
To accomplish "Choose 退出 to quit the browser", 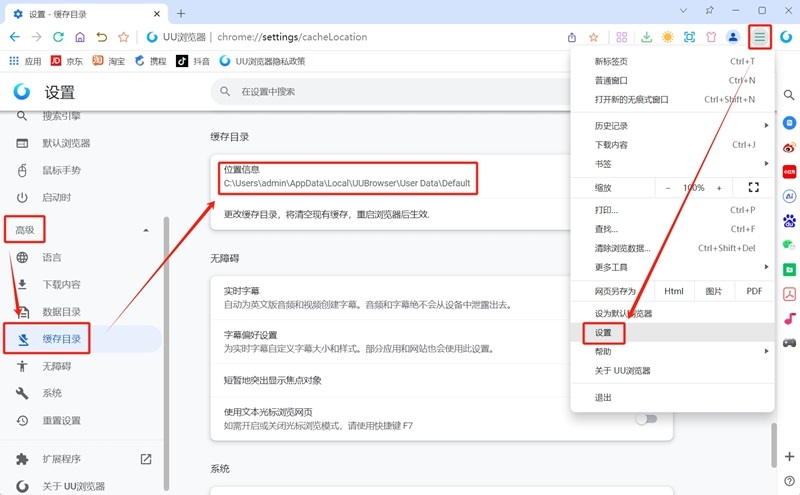I will click(x=672, y=397).
